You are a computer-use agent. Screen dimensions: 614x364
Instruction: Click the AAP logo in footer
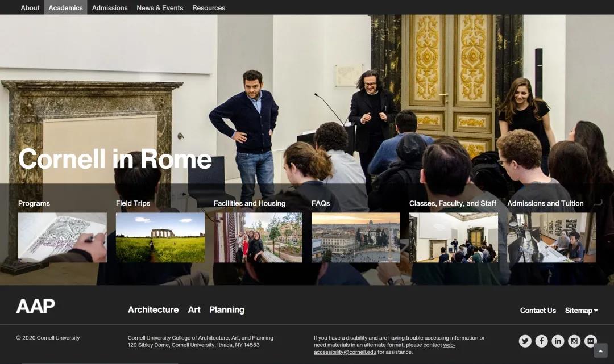click(x=36, y=306)
